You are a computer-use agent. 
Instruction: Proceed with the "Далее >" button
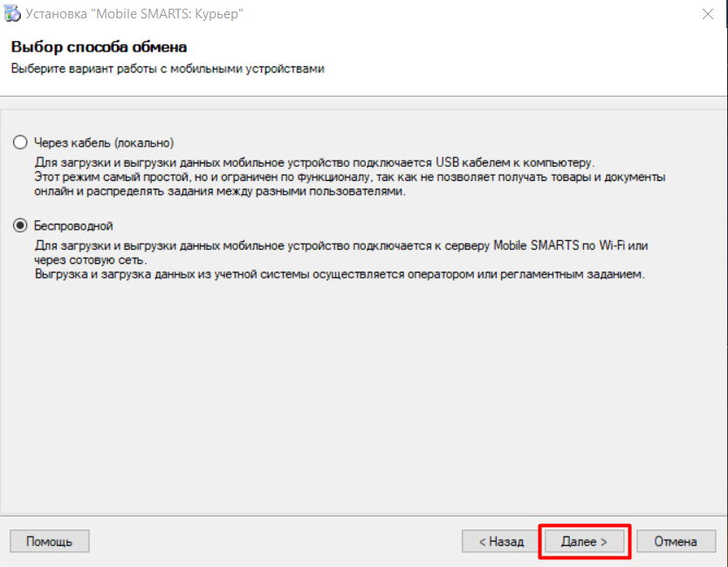(x=584, y=542)
